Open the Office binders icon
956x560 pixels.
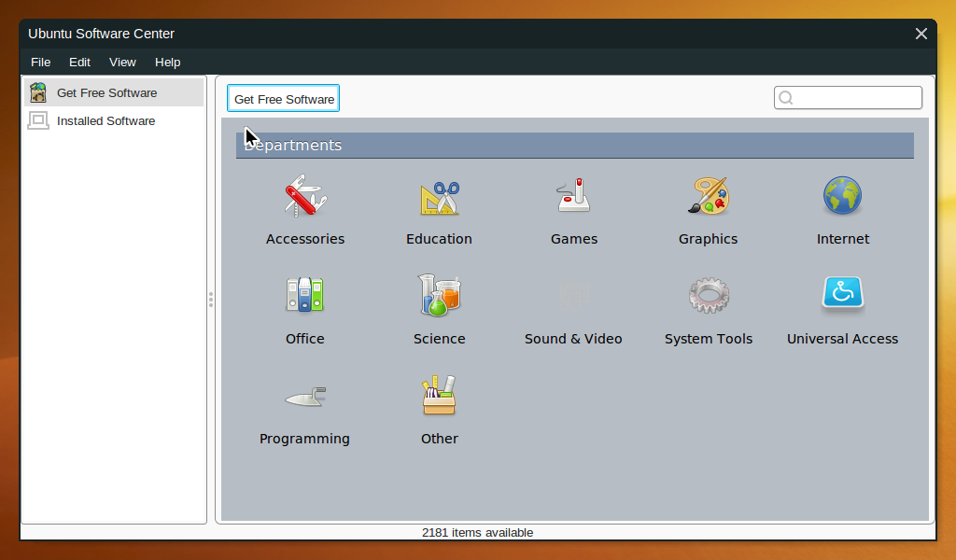pyautogui.click(x=305, y=295)
